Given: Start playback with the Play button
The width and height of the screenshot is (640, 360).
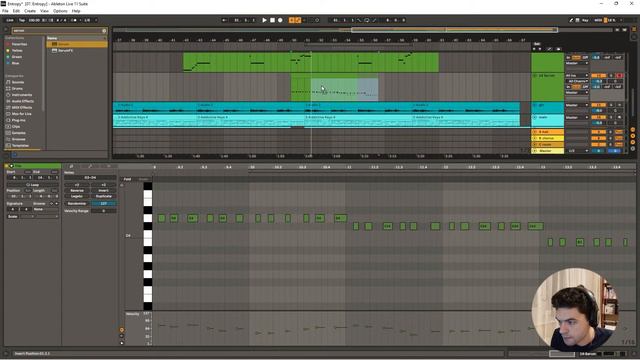Looking at the screenshot, I should coord(264,20).
